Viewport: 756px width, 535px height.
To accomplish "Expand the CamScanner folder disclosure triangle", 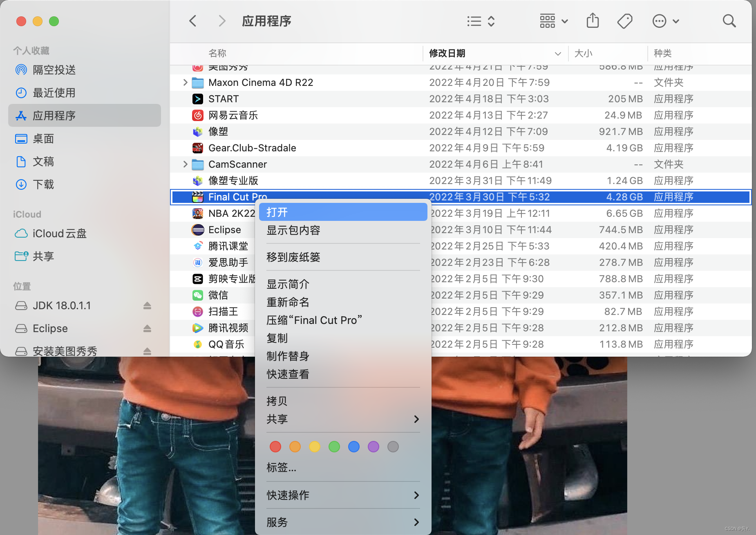I will [185, 164].
